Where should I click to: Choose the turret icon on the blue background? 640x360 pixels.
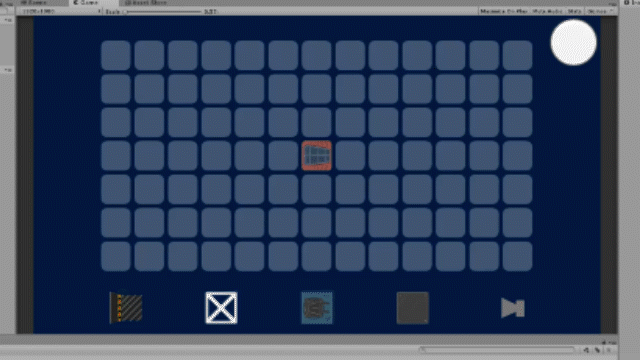coord(317,308)
